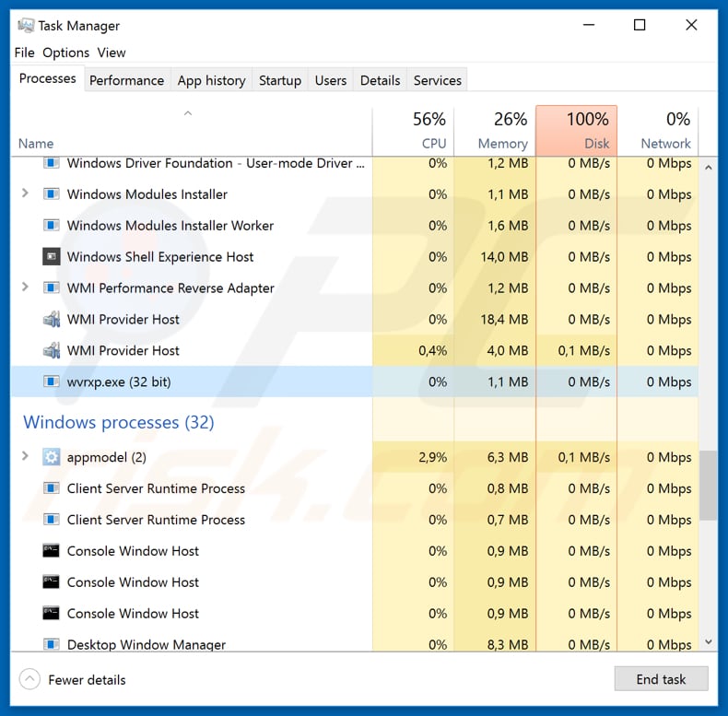Sort by the CPU column header
Screen dimensions: 728x716
pyautogui.click(x=413, y=131)
